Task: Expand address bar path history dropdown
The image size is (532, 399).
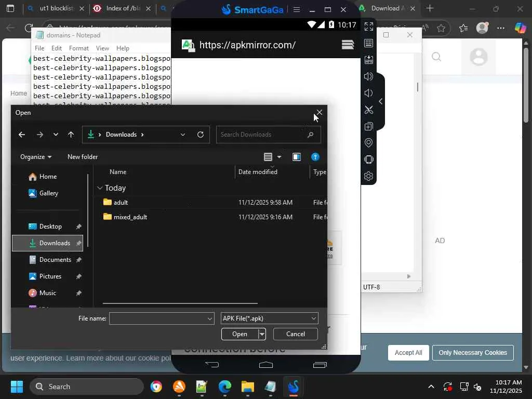Action: coord(183,135)
